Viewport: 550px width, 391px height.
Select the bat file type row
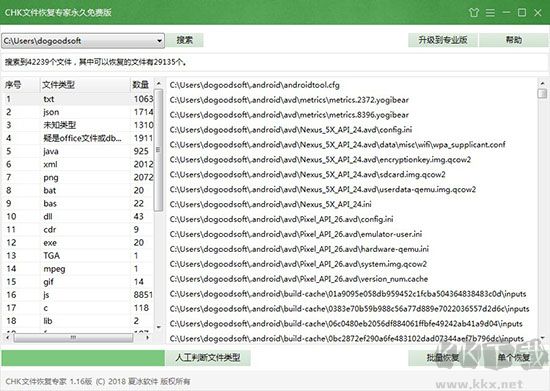[78, 190]
